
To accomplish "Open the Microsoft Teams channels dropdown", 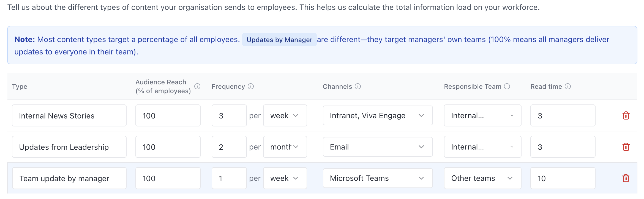I will coord(377,178).
